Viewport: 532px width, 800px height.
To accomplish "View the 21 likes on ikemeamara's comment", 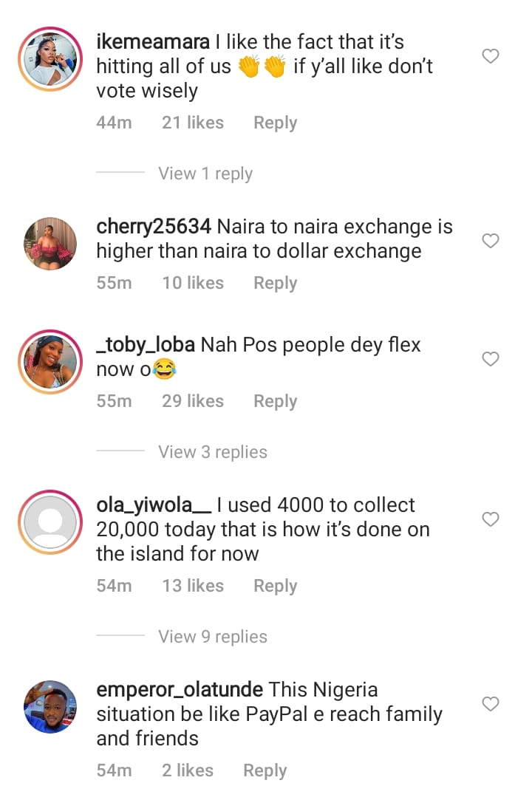I will pyautogui.click(x=192, y=123).
